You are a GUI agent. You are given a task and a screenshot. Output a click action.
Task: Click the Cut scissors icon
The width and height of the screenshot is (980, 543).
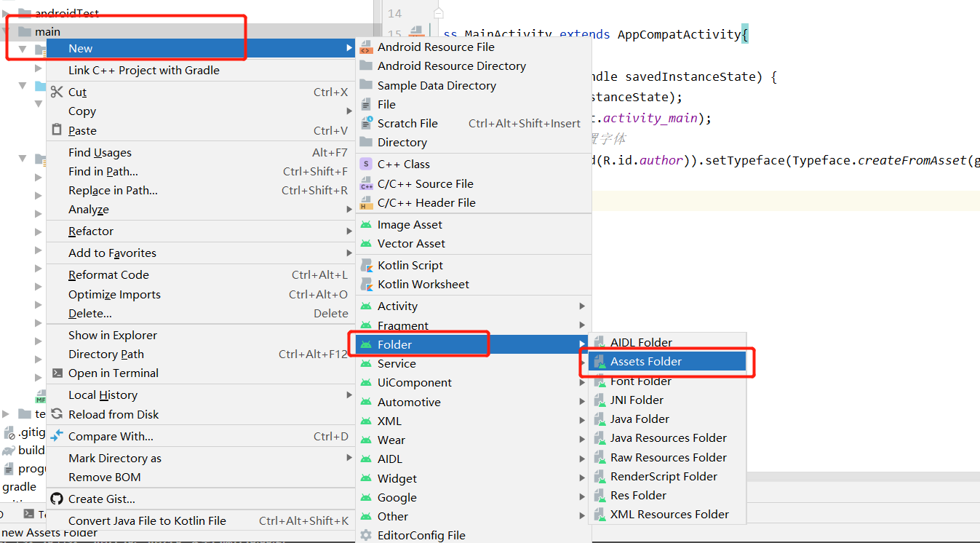click(57, 92)
